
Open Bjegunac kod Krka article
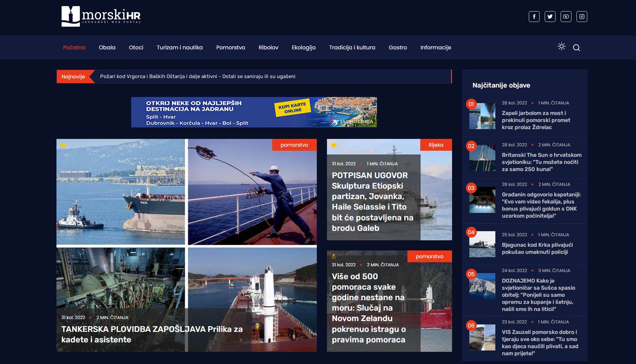click(537, 248)
